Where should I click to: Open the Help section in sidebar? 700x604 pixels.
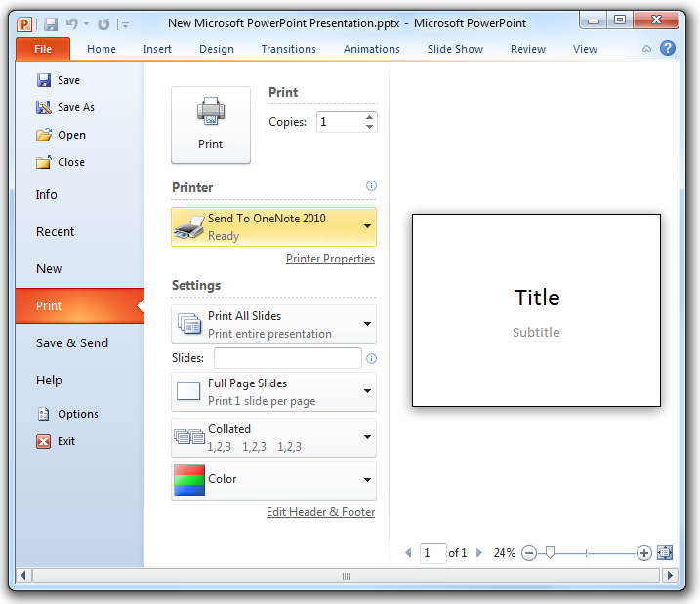click(49, 381)
